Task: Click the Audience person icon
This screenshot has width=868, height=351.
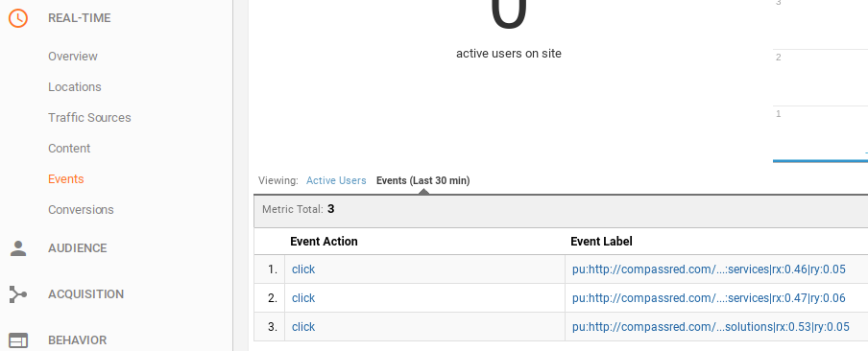Action: click(17, 248)
